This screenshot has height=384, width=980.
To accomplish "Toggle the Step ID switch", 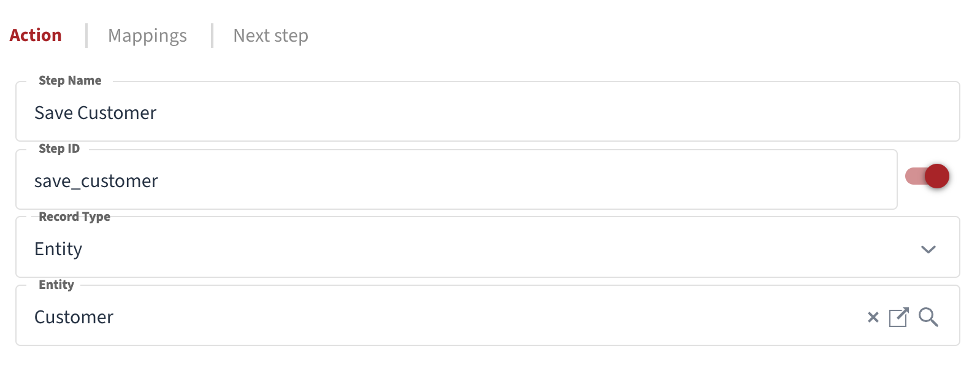I will (x=927, y=177).
